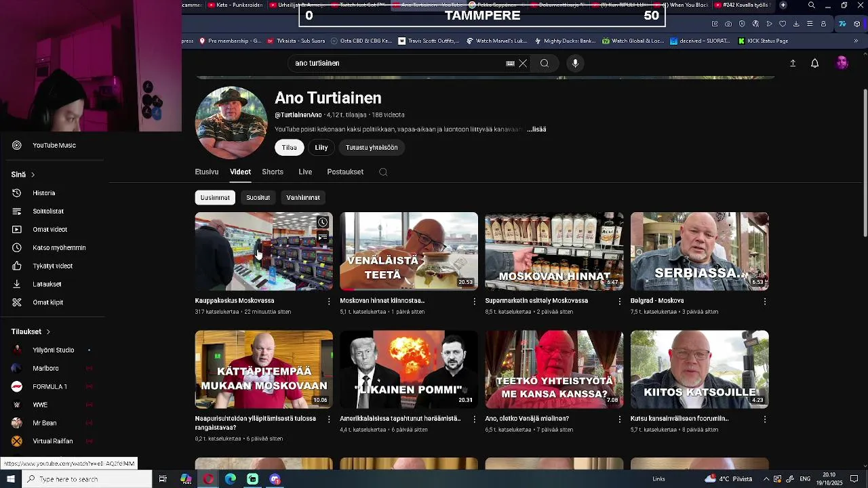Open the account avatar menu
Image resolution: width=868 pixels, height=488 pixels.
coord(842,63)
